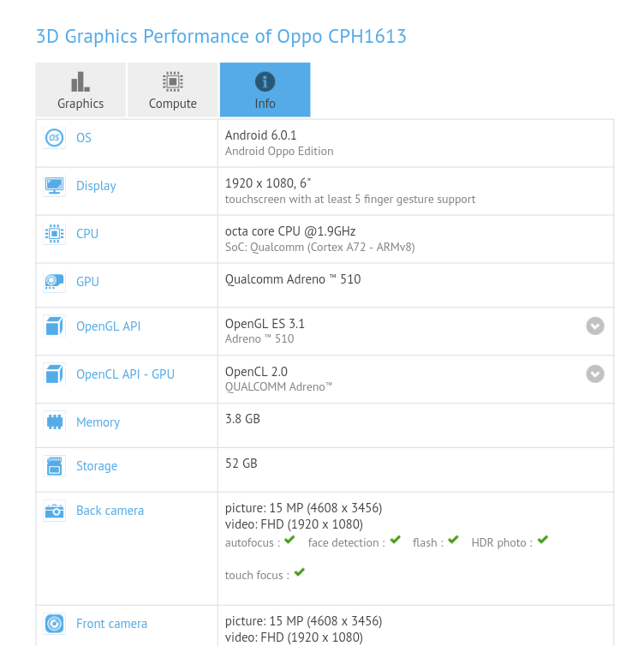Click the Back camera icon
The height and width of the screenshot is (646, 644).
(x=54, y=511)
